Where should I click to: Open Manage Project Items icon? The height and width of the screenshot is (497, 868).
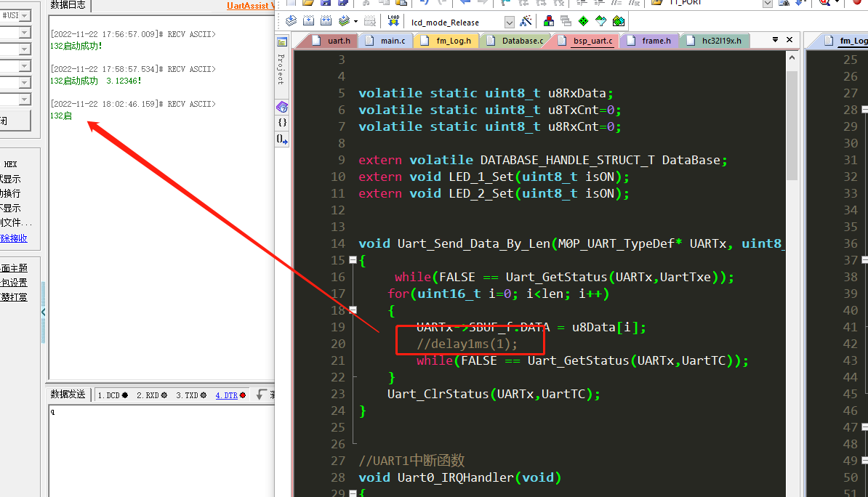pos(548,22)
